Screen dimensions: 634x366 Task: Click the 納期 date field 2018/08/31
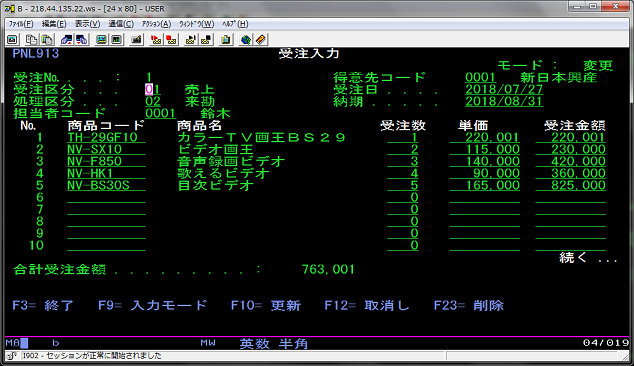[x=504, y=101]
